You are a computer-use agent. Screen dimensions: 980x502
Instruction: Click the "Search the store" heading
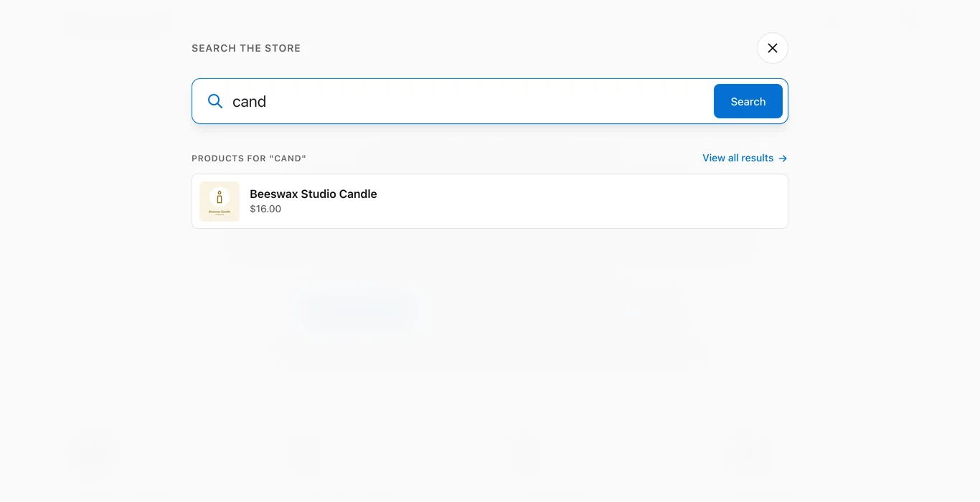246,48
